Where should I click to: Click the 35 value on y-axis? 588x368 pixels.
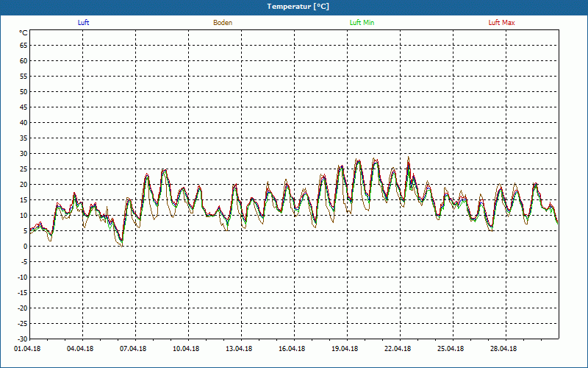(x=24, y=138)
